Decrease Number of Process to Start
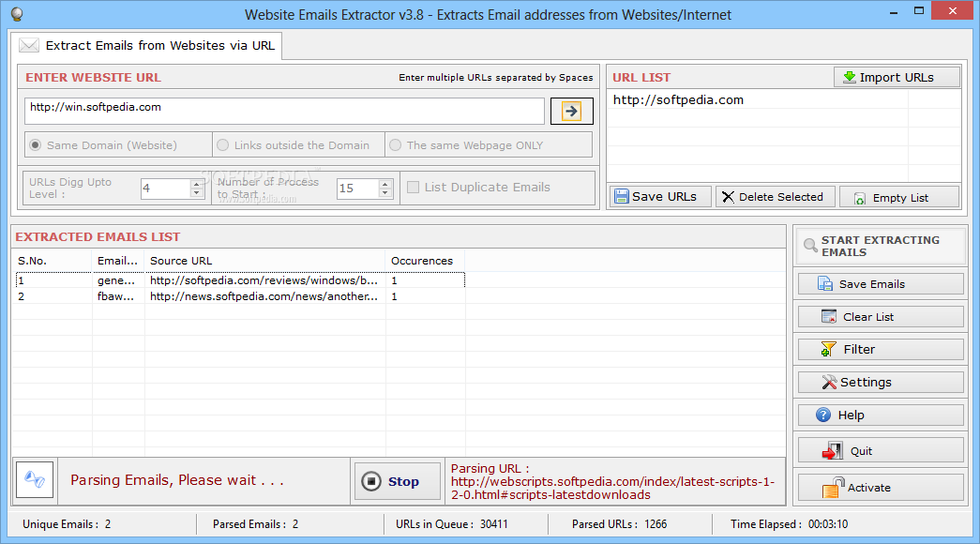Screen dimensions: 980x544 point(385,192)
